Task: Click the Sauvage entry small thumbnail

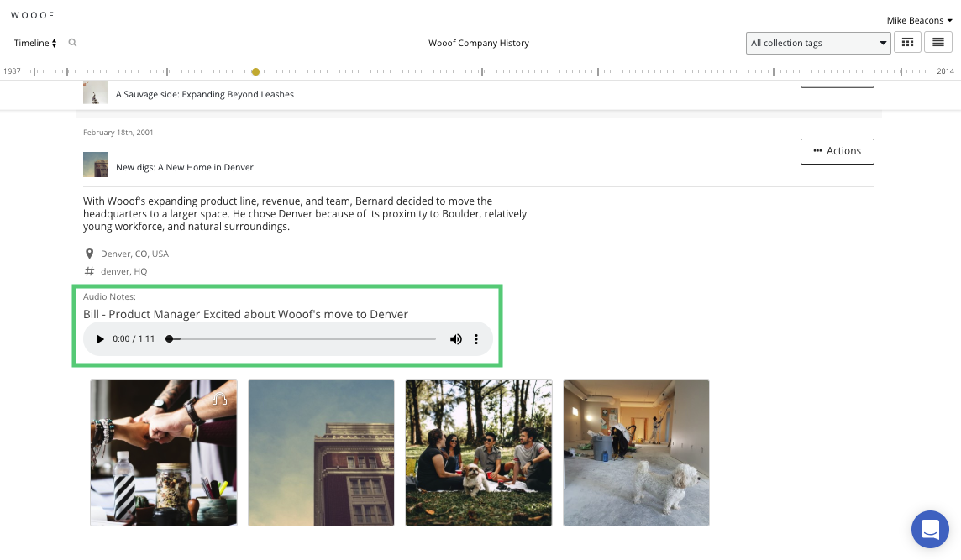Action: [x=96, y=92]
